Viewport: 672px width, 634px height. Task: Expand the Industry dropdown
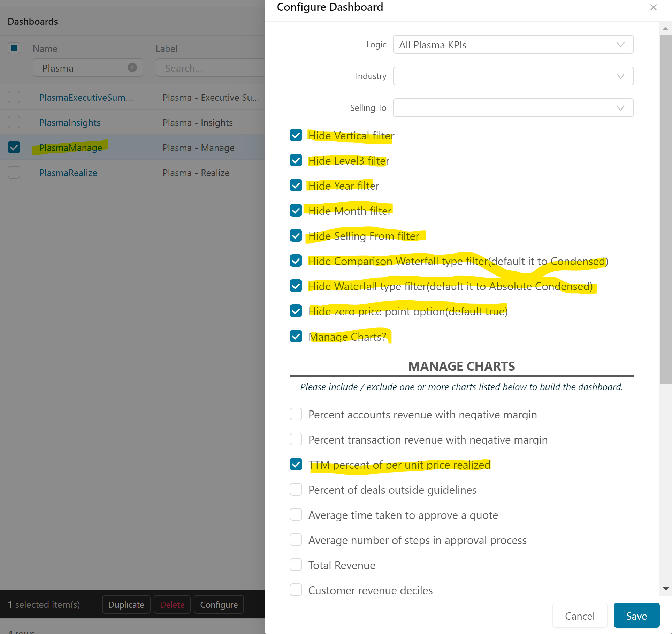620,76
